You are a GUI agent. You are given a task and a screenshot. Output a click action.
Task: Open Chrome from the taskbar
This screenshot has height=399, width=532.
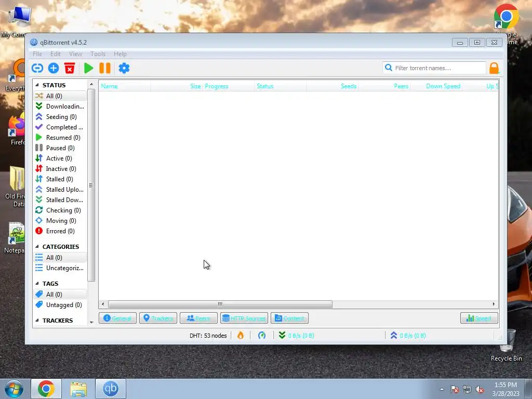[x=46, y=389]
